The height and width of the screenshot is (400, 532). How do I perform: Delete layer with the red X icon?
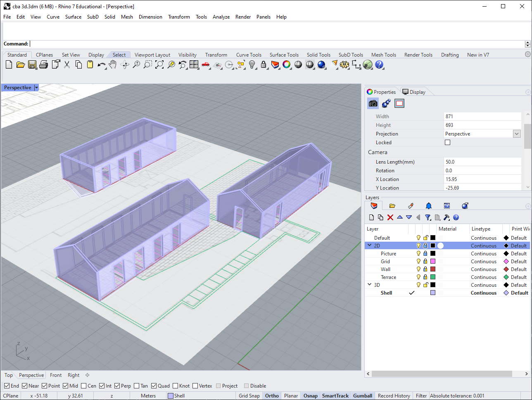coord(390,217)
